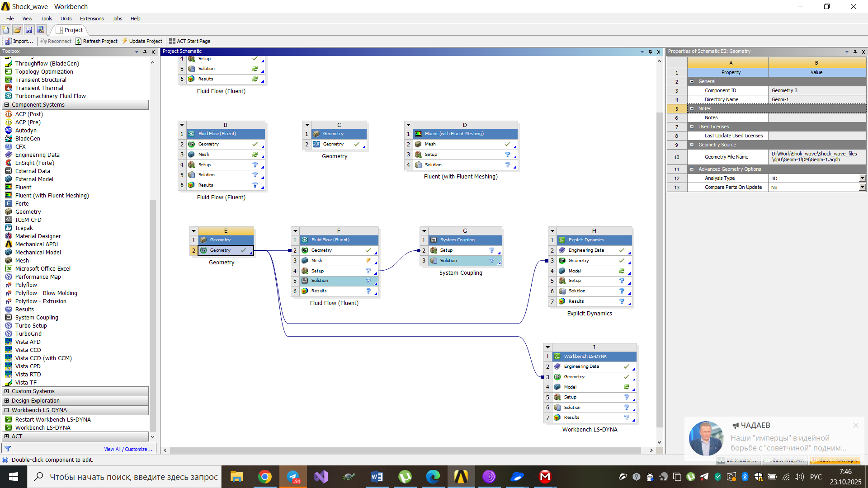Image resolution: width=868 pixels, height=488 pixels.
Task: Click the Update Project button
Action: (142, 41)
